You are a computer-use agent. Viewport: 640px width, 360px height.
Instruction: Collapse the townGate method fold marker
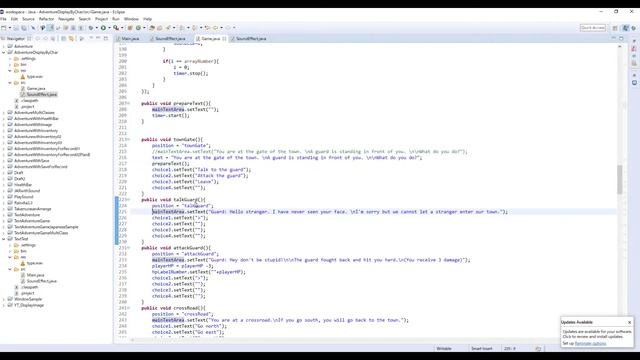(x=129, y=140)
